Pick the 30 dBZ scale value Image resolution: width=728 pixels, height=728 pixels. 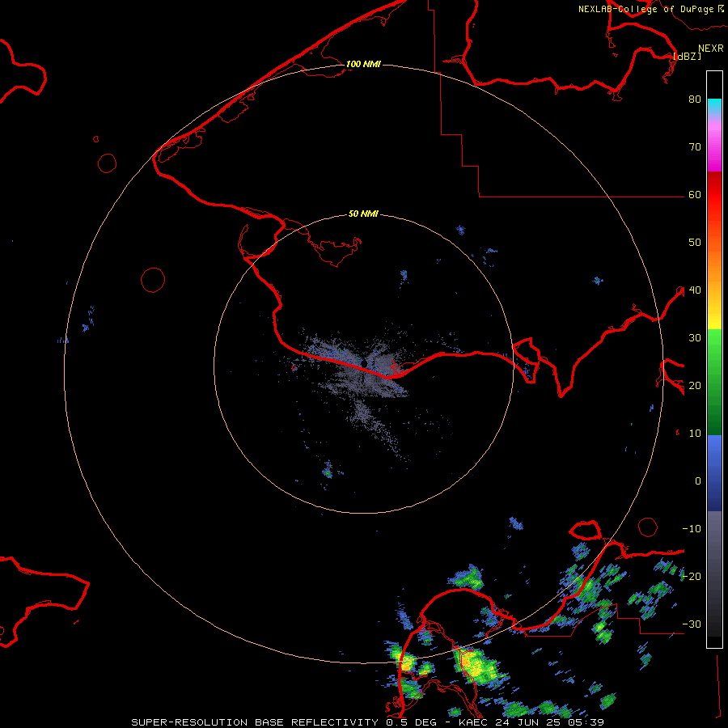695,337
